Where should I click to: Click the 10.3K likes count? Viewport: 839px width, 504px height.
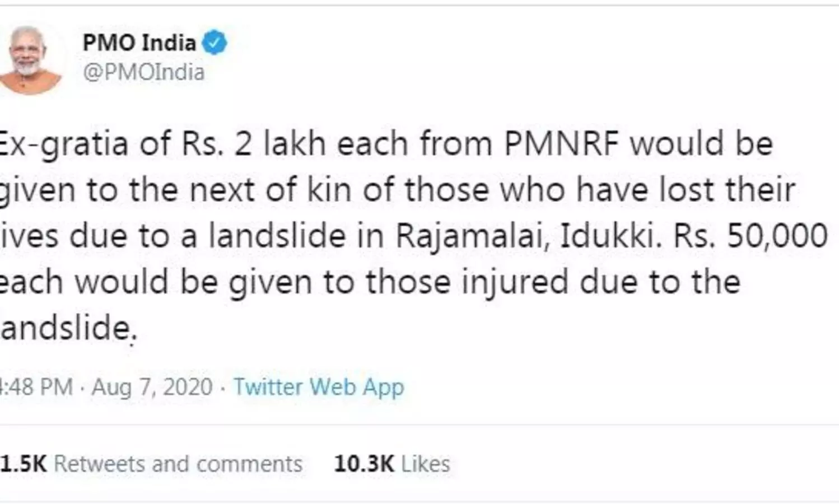363,464
